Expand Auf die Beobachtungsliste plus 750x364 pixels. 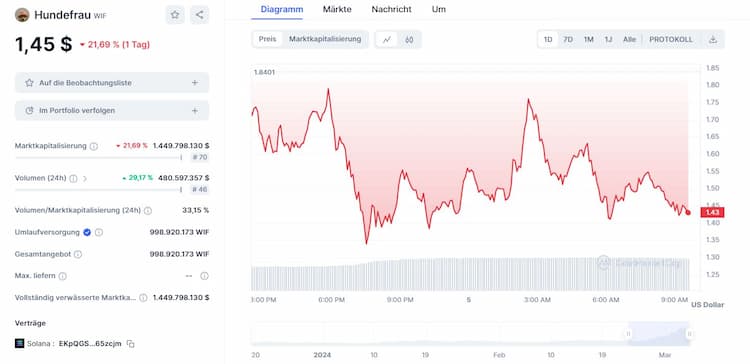point(195,83)
